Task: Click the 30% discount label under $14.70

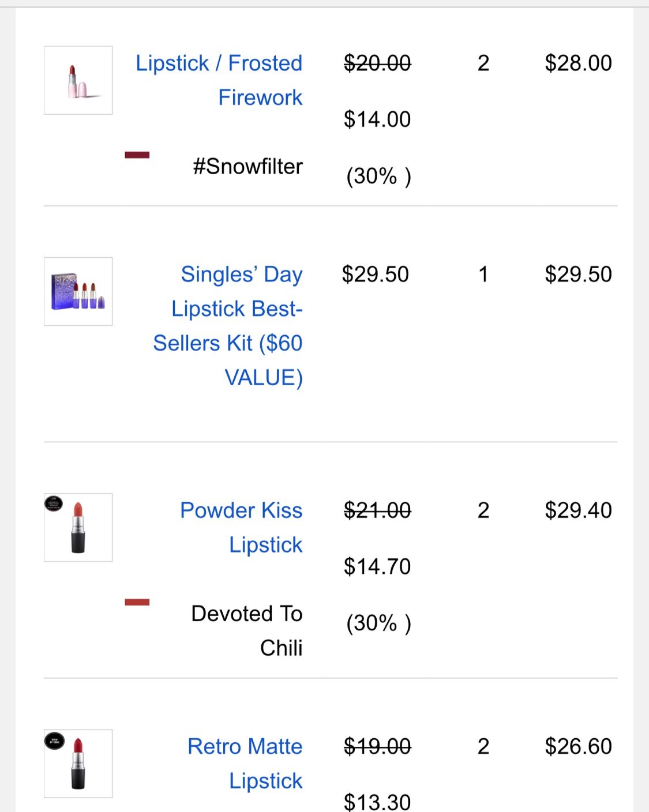Action: pyautogui.click(x=378, y=623)
